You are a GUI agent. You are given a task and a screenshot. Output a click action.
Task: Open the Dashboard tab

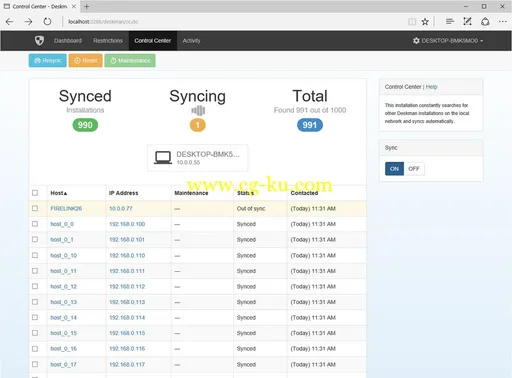tap(68, 41)
